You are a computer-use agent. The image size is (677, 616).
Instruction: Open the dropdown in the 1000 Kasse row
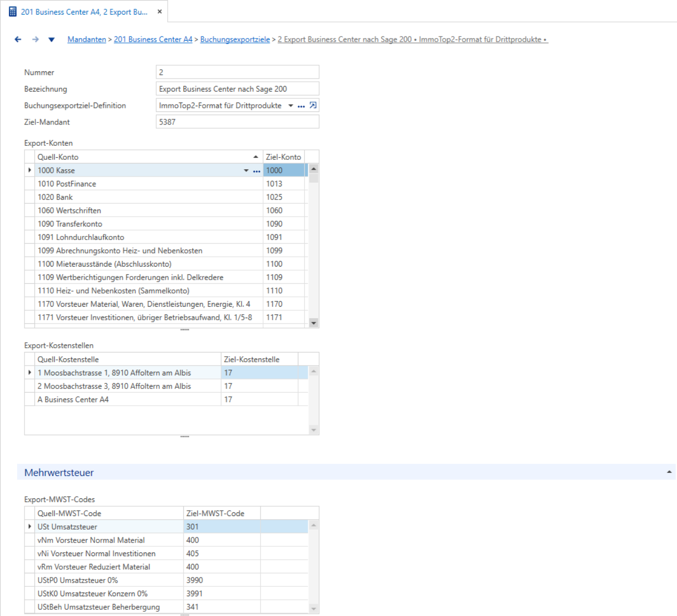click(246, 171)
